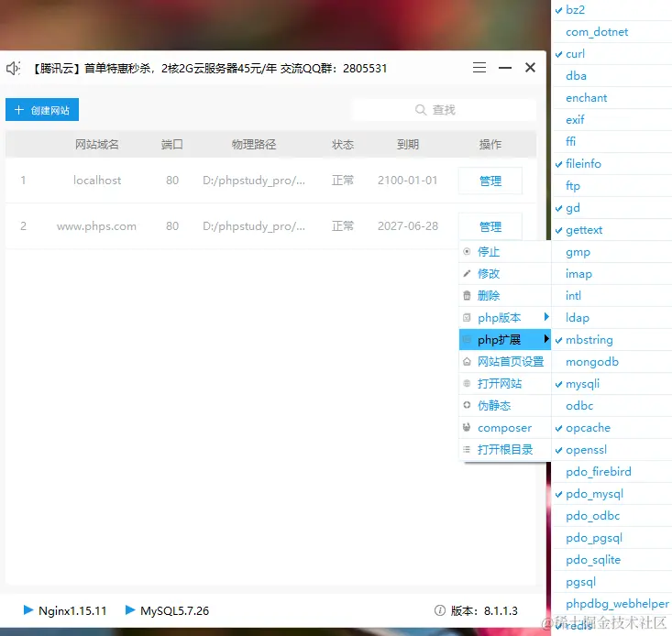672x636 pixels.
Task: Click the www.phps.com domain cell
Action: [96, 226]
